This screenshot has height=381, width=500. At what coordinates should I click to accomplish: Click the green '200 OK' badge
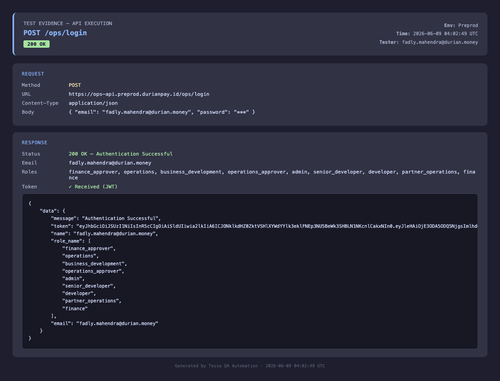[x=37, y=44]
